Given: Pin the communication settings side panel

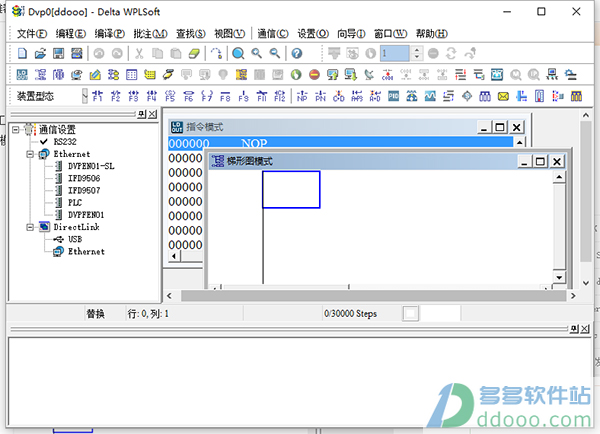Looking at the screenshot, I should [142, 114].
